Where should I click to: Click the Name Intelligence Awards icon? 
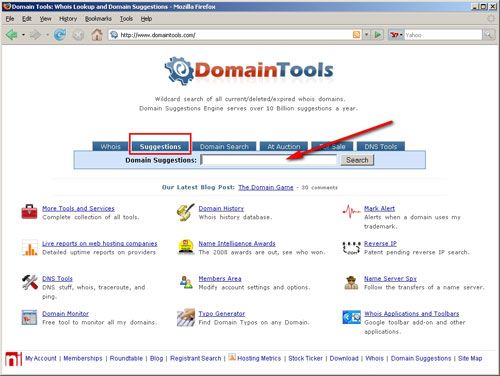(x=186, y=247)
